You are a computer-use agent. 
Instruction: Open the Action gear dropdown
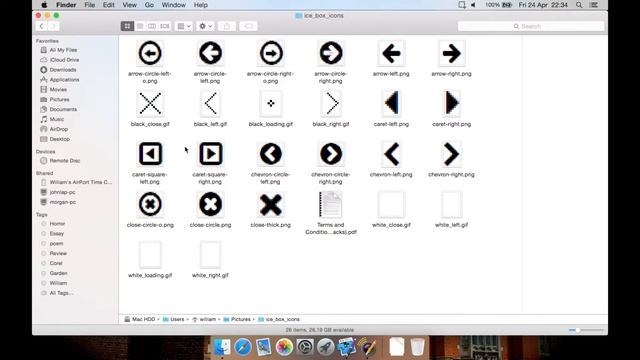pos(205,26)
